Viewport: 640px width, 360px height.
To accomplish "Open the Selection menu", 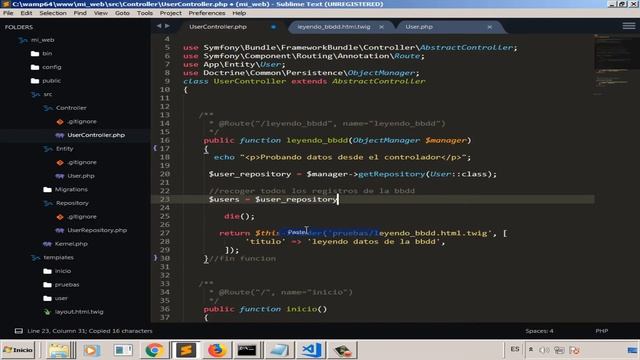I will 53,13.
